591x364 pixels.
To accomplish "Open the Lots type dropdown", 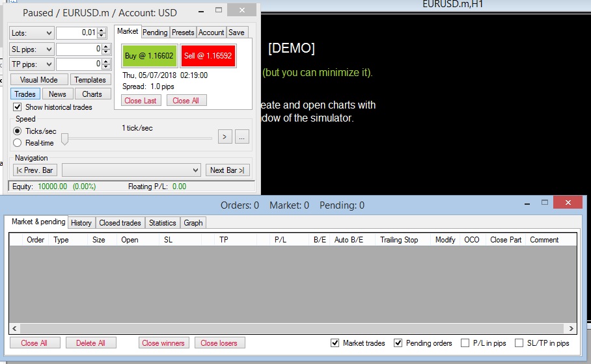I will [32, 33].
